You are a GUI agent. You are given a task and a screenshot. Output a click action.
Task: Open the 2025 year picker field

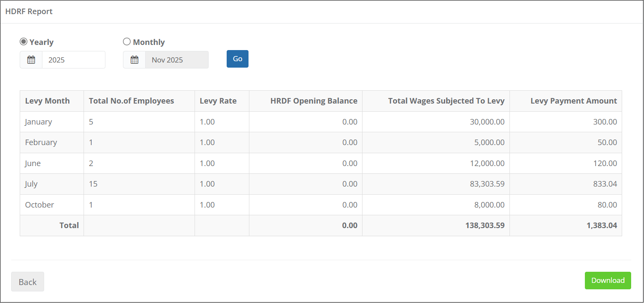point(74,60)
